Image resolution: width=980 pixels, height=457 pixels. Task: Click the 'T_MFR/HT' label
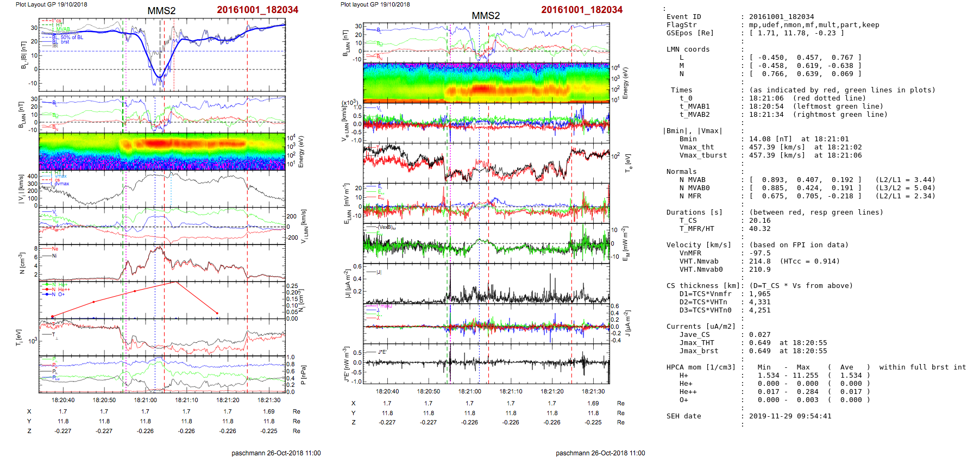coord(696,229)
